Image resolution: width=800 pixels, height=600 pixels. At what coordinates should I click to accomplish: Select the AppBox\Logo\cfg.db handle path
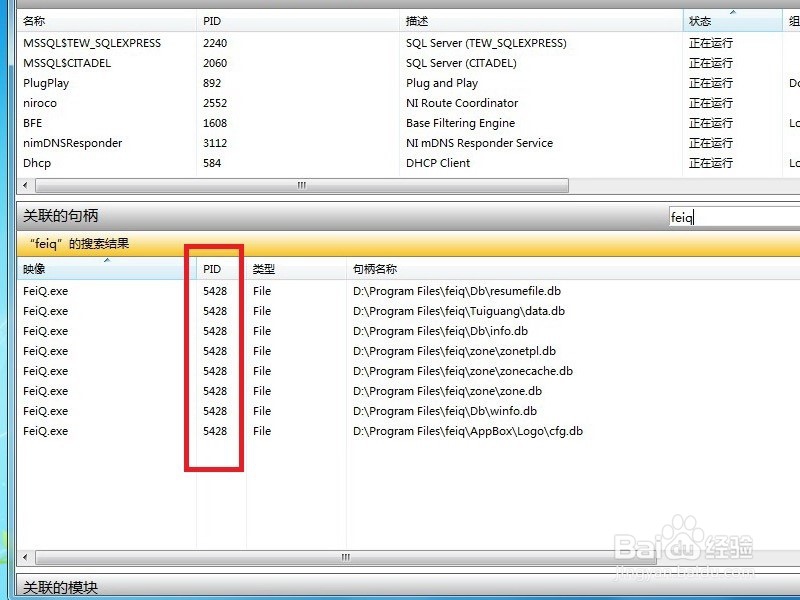pos(468,431)
